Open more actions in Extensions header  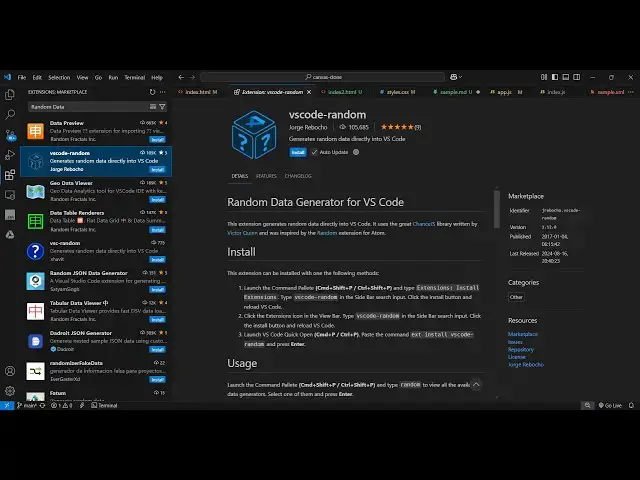163,92
